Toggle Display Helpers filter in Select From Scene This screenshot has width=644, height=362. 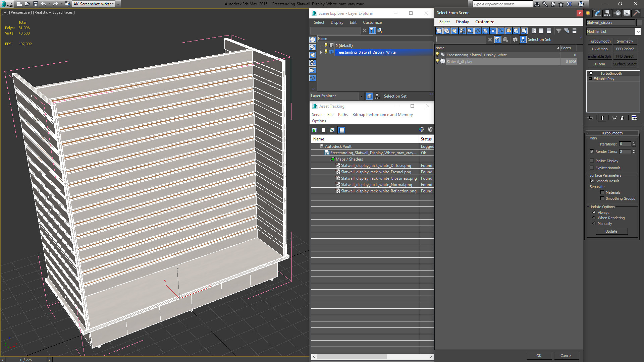click(x=470, y=31)
